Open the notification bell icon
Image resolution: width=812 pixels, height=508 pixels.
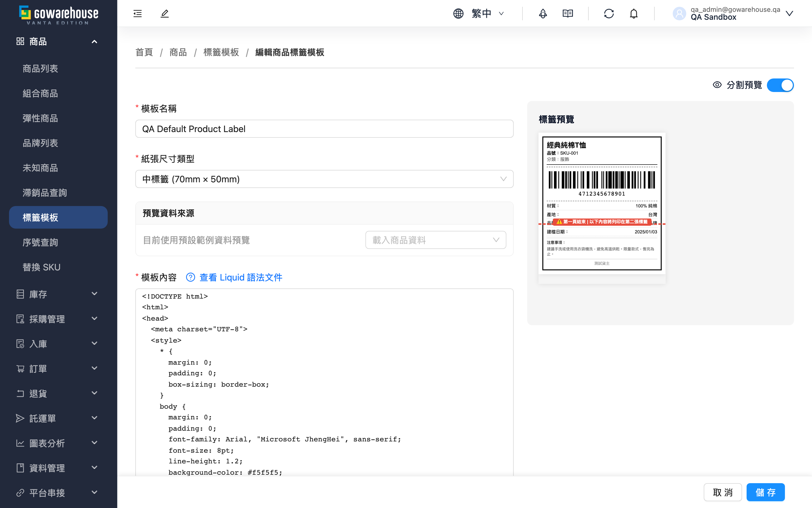[634, 14]
